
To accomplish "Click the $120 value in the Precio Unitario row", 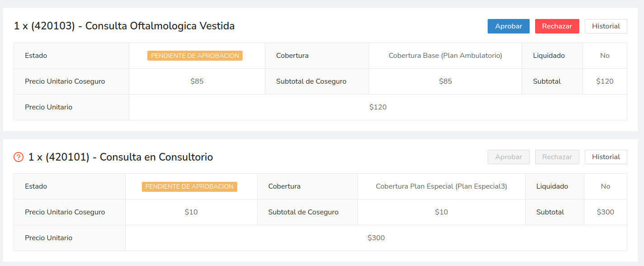I will 378,107.
